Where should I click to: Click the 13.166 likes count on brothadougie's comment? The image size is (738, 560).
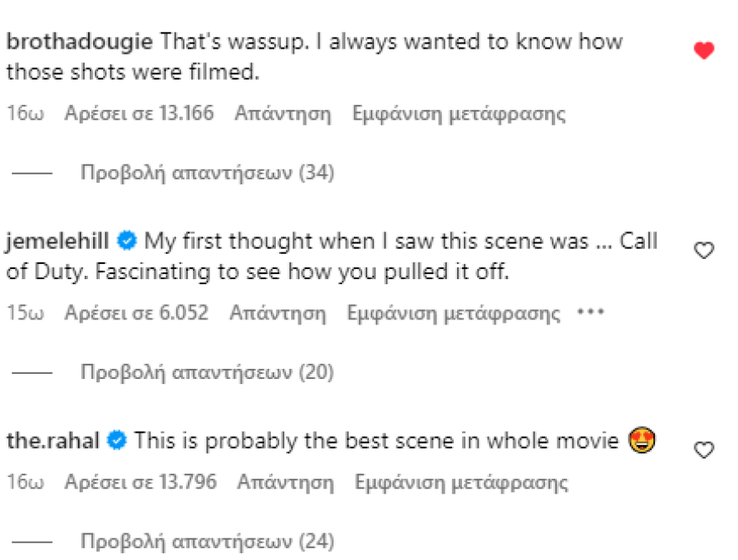pos(138,113)
